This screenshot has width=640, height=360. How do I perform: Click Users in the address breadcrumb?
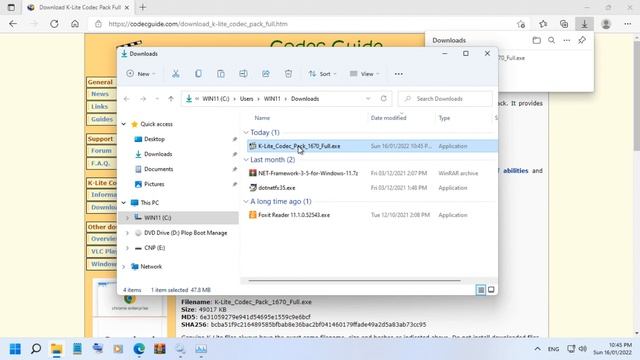(247, 99)
